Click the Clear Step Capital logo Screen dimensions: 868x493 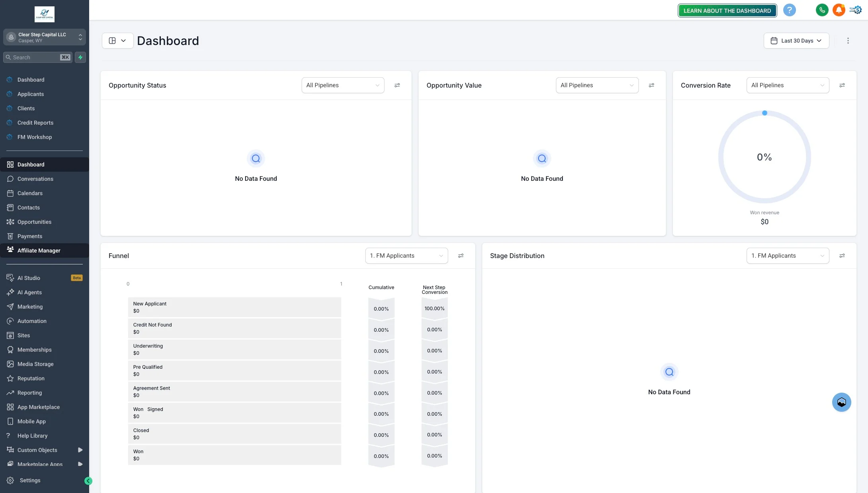pos(45,14)
